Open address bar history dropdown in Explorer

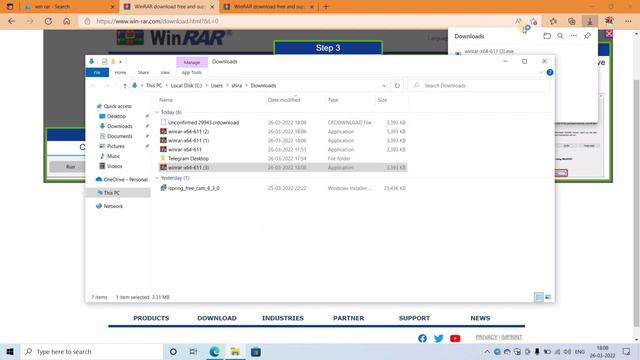tap(384, 86)
